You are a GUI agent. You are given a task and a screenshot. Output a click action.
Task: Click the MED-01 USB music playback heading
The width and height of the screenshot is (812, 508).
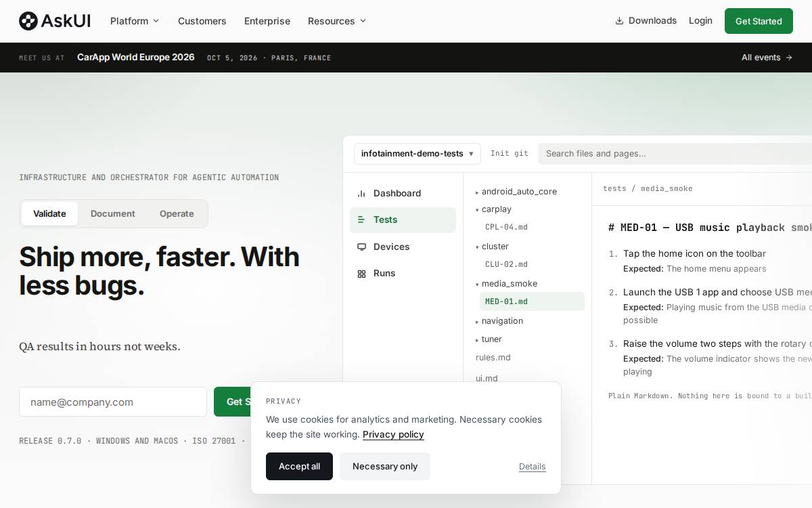coord(710,228)
